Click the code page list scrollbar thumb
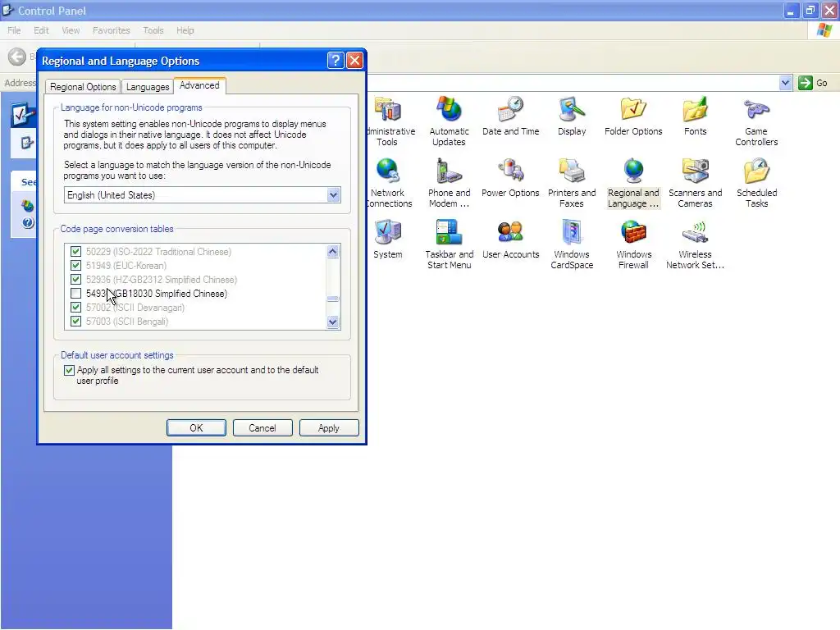The height and width of the screenshot is (630, 840). pos(333,299)
